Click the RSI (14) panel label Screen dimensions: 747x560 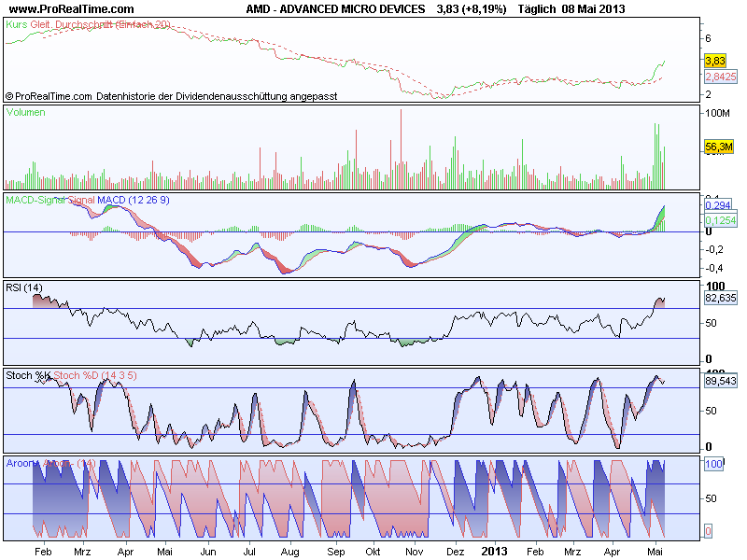pyautogui.click(x=24, y=287)
